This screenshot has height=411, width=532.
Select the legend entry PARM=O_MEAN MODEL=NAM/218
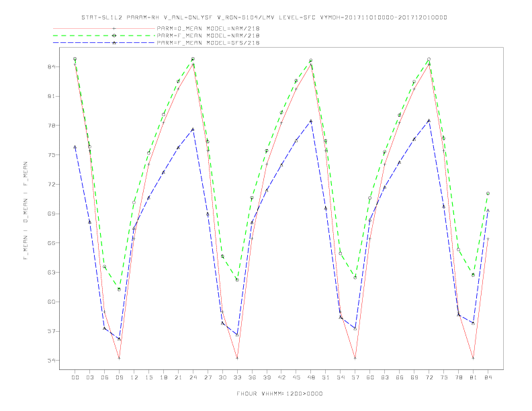pos(208,28)
